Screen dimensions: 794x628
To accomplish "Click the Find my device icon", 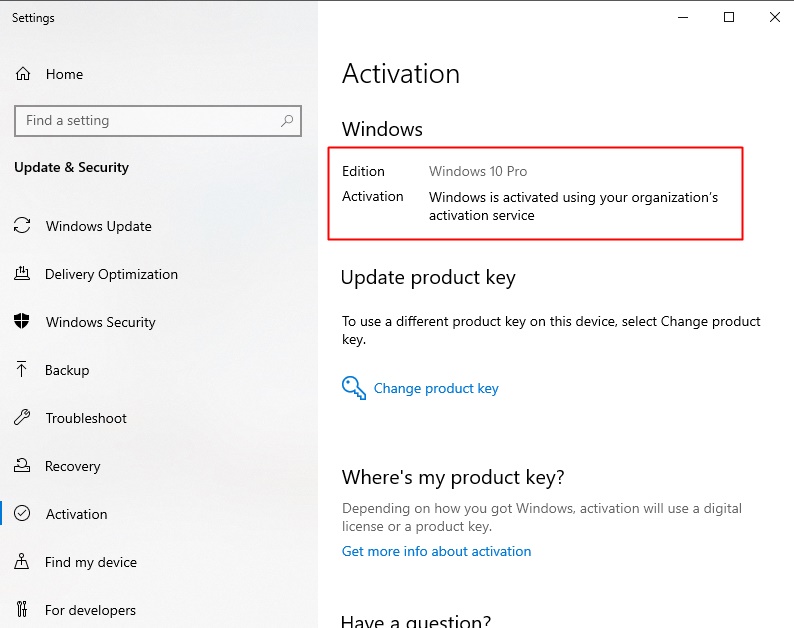I will 21,561.
